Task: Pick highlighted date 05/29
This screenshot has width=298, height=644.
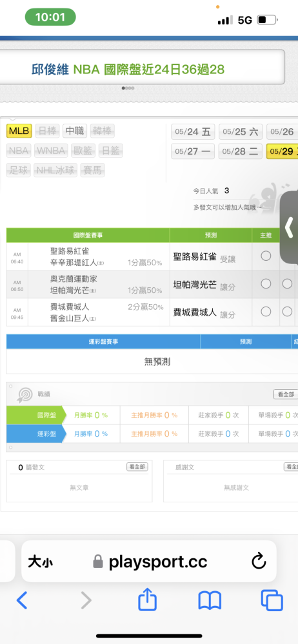Action: tap(283, 151)
